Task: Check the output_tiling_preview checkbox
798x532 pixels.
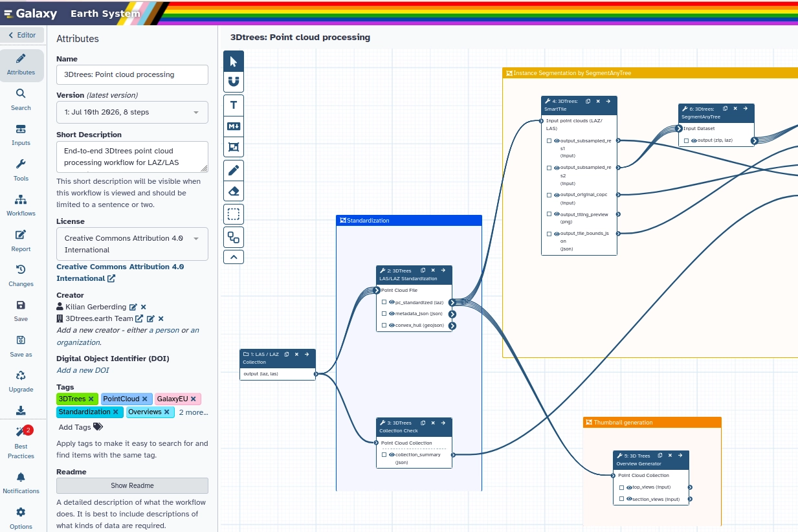Action: pos(549,214)
